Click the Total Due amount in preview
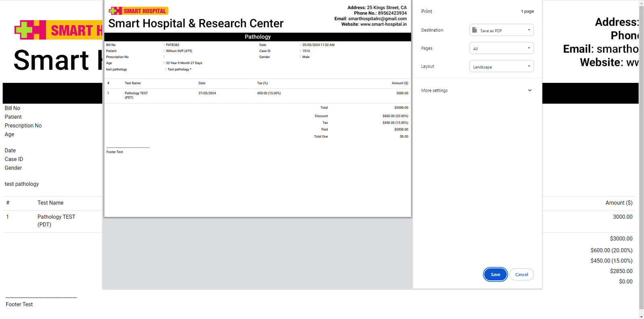 pos(404,136)
